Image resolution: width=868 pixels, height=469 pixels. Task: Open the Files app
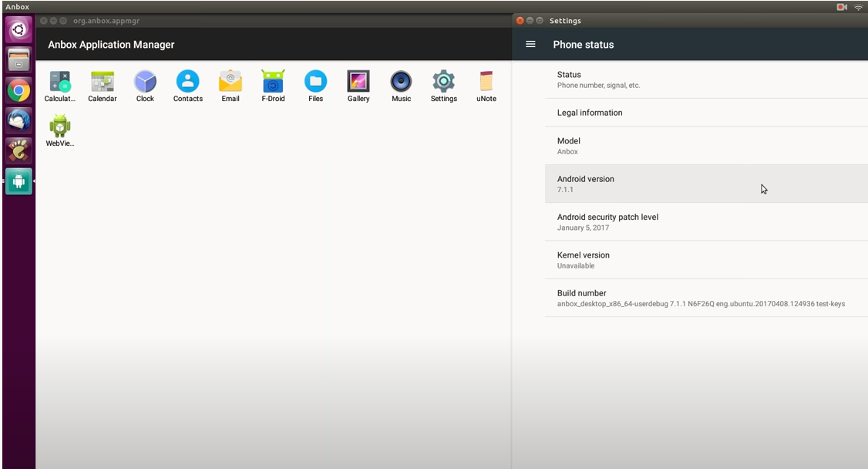(315, 83)
